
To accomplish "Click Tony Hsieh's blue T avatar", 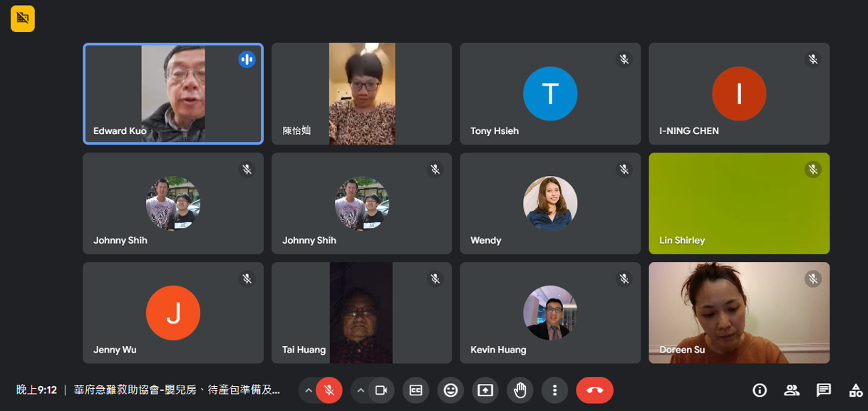I will 550,93.
